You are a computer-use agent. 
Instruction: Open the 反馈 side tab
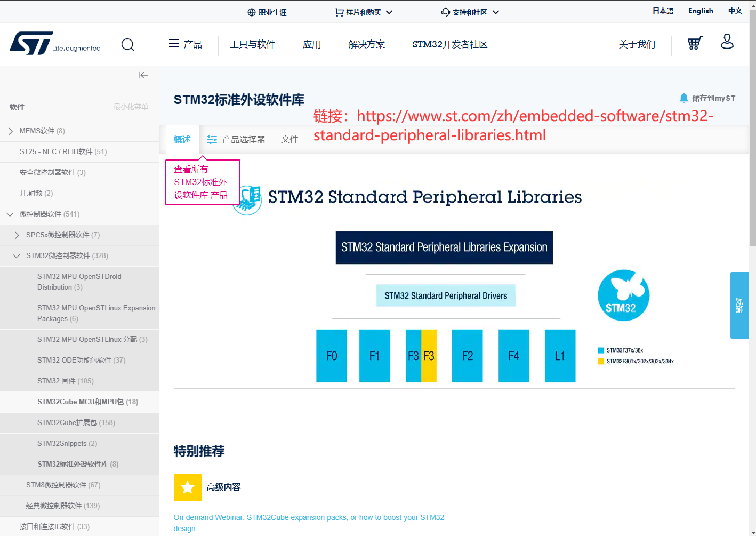pyautogui.click(x=739, y=305)
